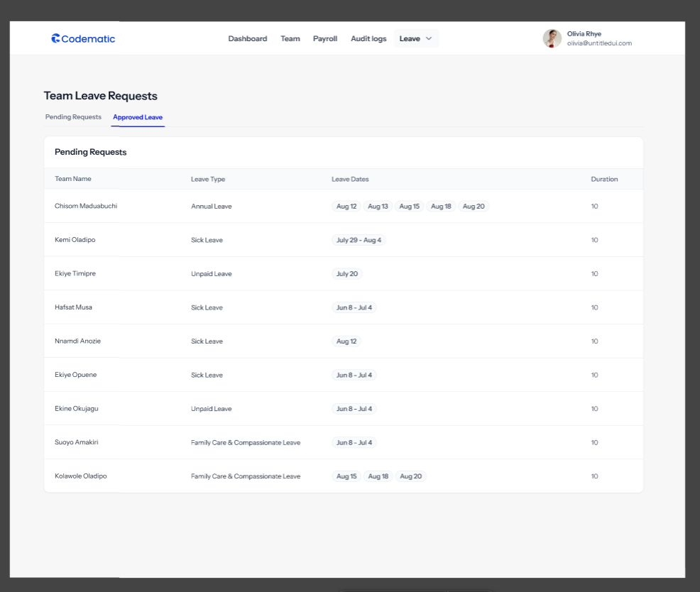Open the Team page
Viewport: 700px width, 592px height.
[x=290, y=38]
